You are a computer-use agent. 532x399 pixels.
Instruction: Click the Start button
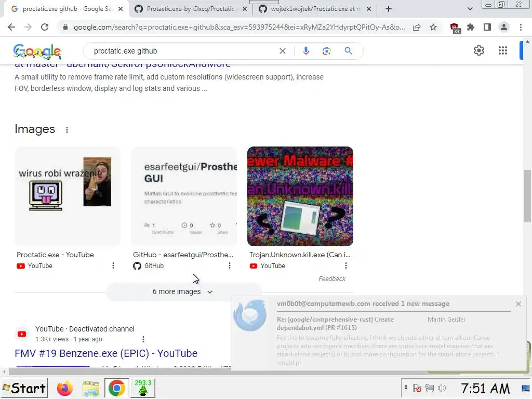tap(24, 388)
